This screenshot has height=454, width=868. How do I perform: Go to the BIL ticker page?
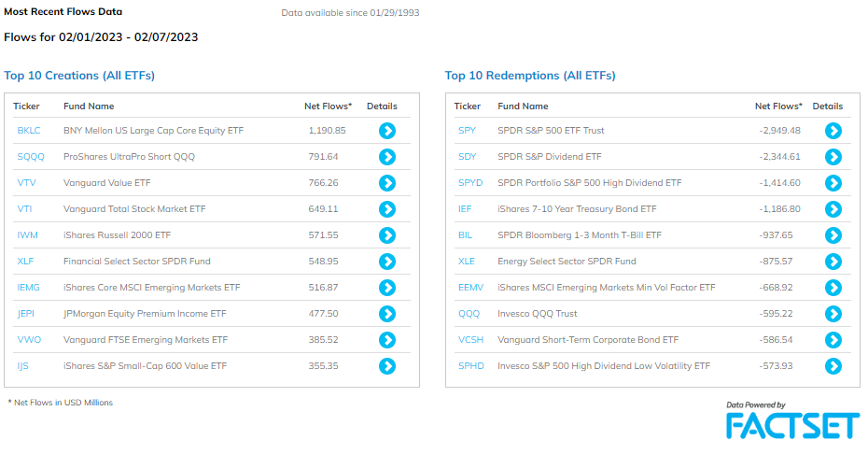point(465,235)
